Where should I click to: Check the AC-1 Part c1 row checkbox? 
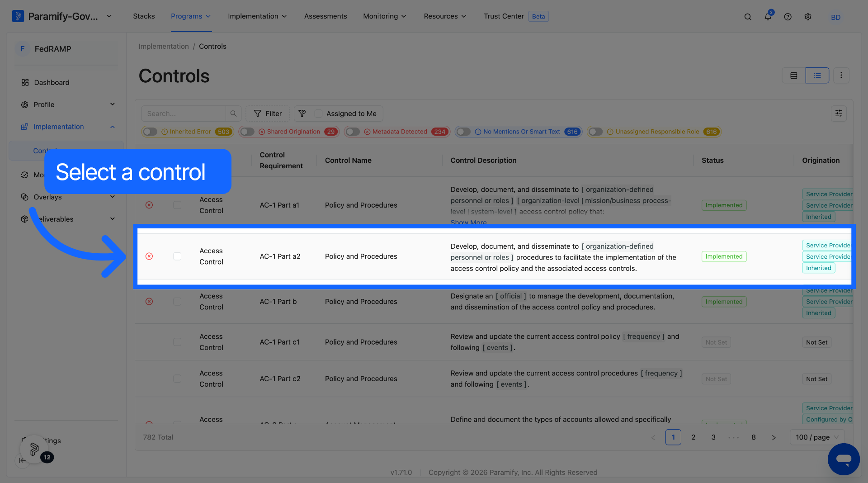(177, 342)
